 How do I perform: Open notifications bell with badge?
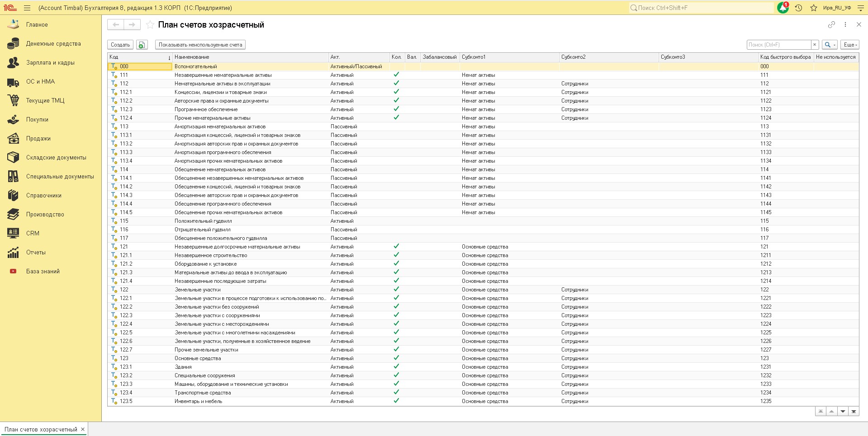[783, 8]
